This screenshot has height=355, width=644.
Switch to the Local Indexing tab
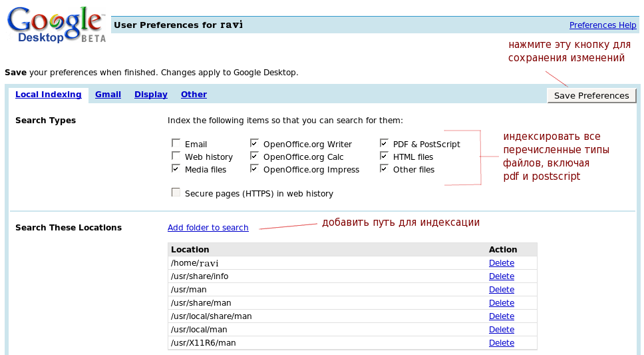click(49, 95)
